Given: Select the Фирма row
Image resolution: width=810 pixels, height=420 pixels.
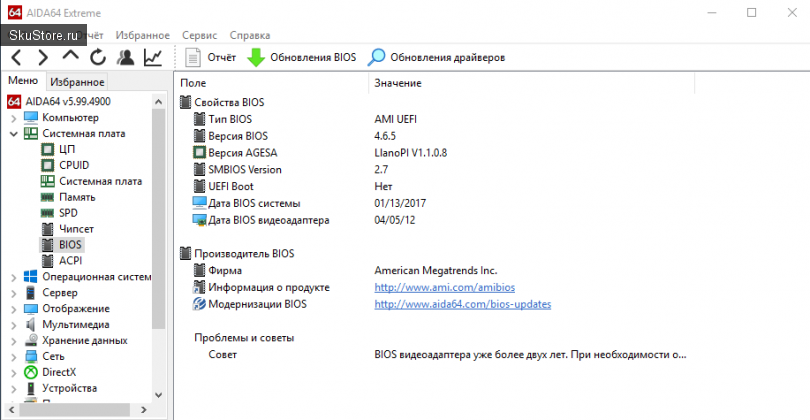Looking at the screenshot, I should [x=437, y=271].
